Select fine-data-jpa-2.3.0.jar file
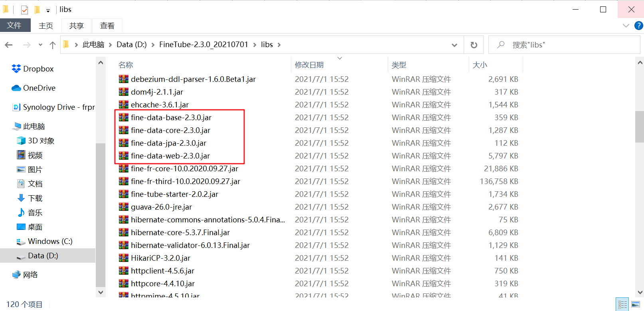This screenshot has height=311, width=644. click(x=168, y=143)
